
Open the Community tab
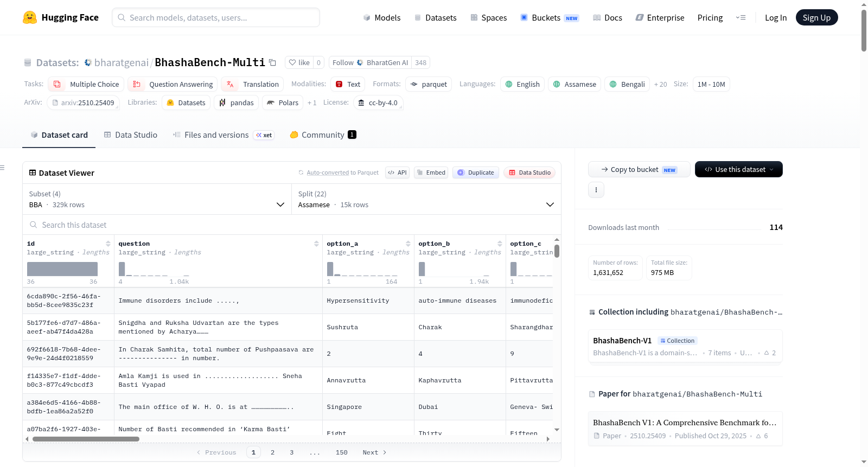(x=323, y=135)
